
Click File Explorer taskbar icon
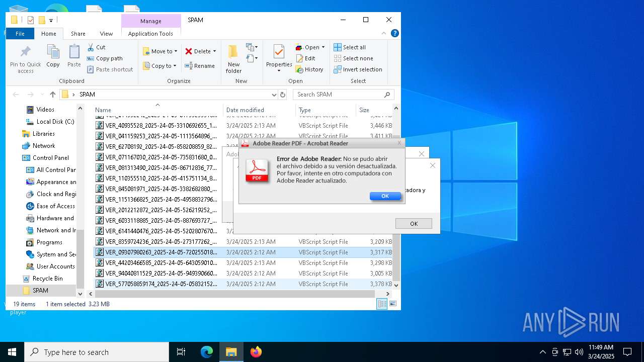pyautogui.click(x=231, y=352)
